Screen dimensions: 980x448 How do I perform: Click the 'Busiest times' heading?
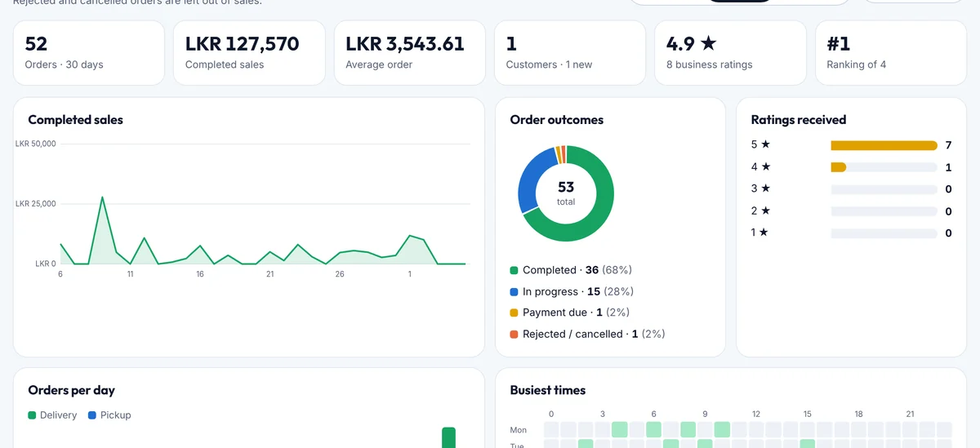click(x=548, y=390)
